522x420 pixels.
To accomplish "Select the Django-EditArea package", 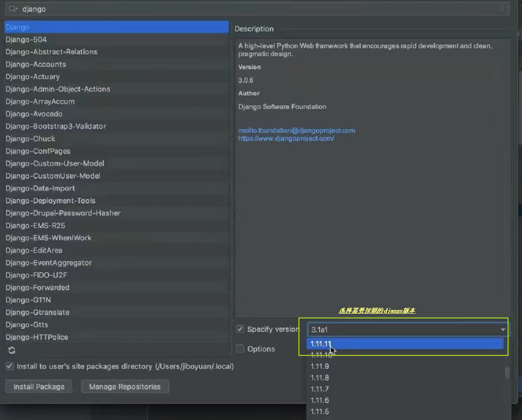I will [116, 250].
